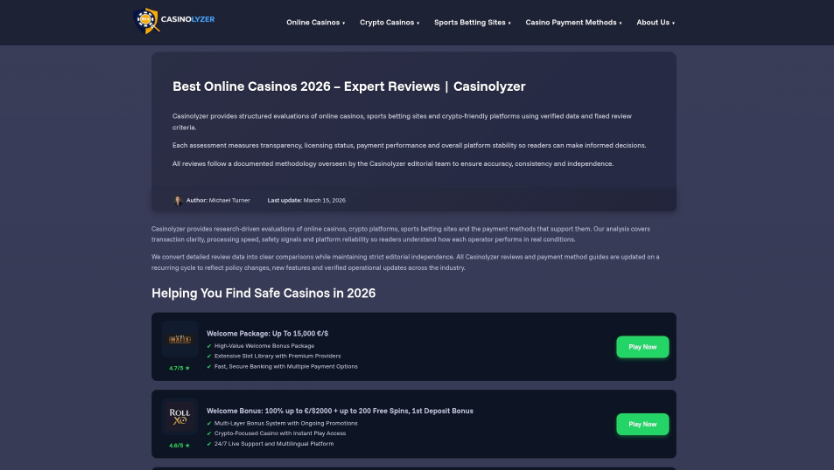This screenshot has width=836, height=470.
Task: Click the Last update March 15, 2026 text
Action: (307, 200)
